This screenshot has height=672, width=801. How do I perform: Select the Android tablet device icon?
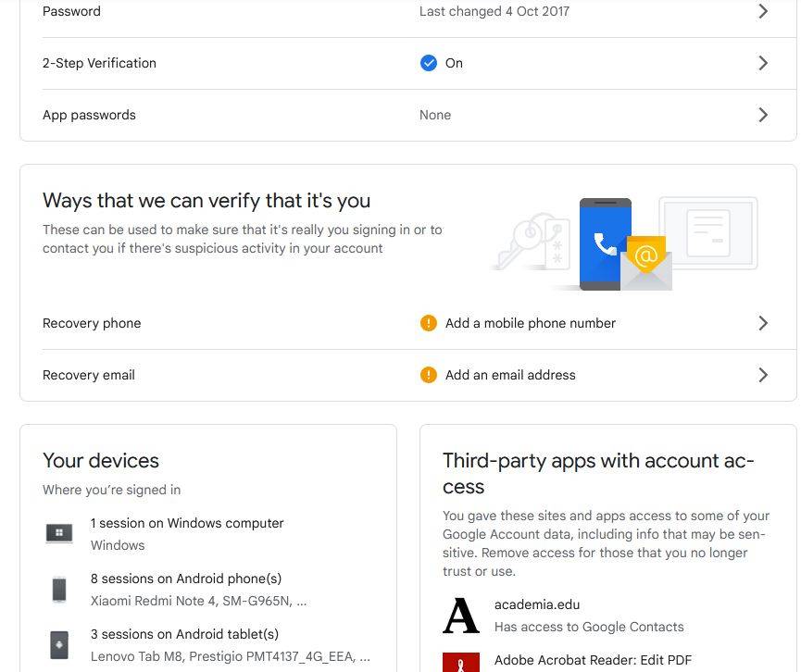pyautogui.click(x=59, y=644)
